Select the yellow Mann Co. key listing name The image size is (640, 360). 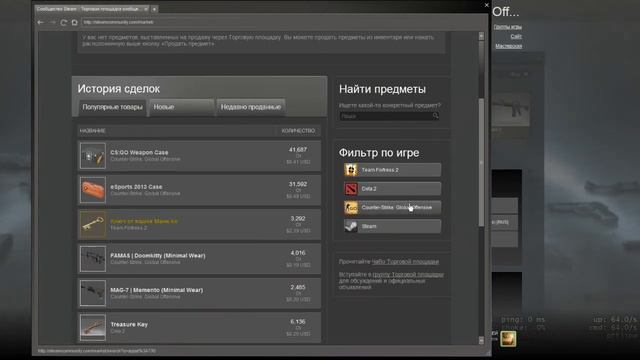[144, 221]
